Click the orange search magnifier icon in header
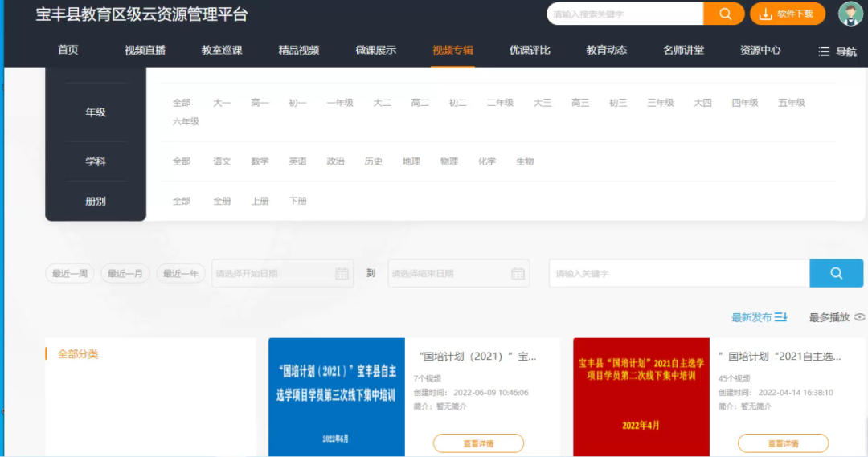Image resolution: width=868 pixels, height=457 pixels. coord(724,14)
